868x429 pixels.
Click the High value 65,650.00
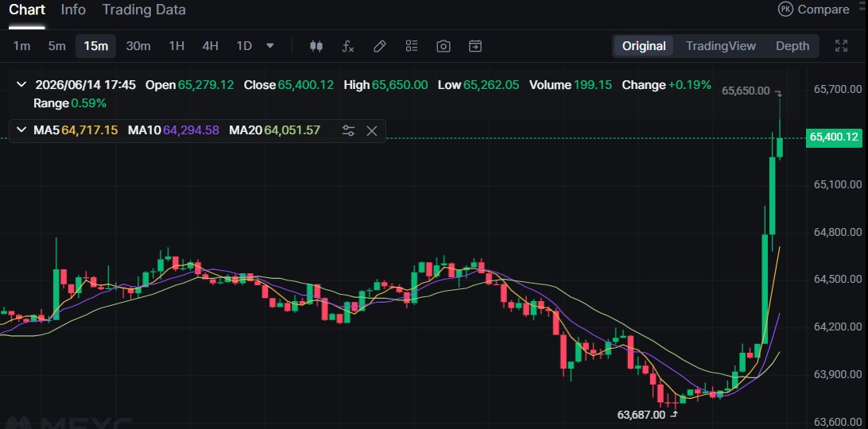(x=400, y=85)
